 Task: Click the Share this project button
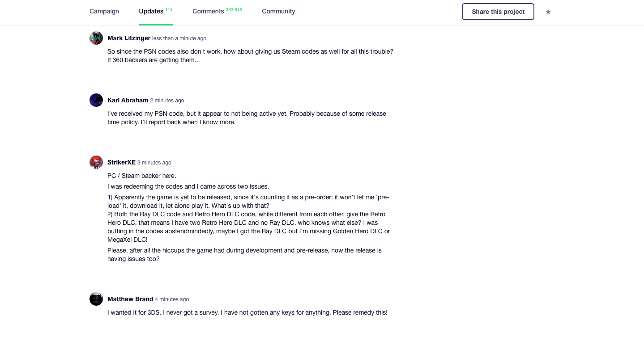pos(498,12)
